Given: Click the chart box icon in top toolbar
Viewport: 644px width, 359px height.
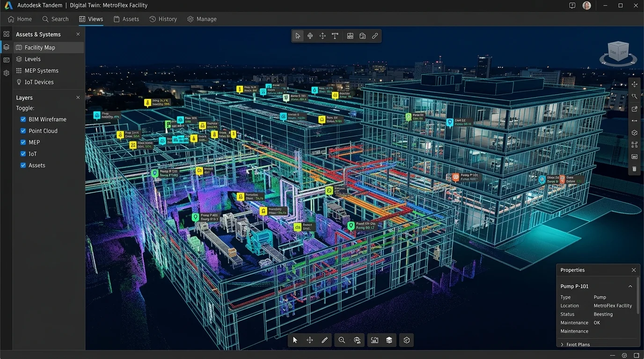Looking at the screenshot, I should [x=362, y=36].
